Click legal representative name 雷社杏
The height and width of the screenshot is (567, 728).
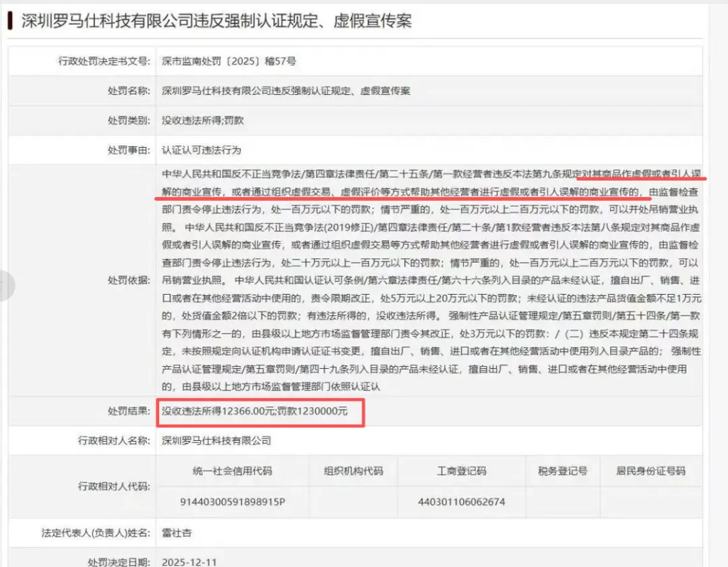click(177, 533)
